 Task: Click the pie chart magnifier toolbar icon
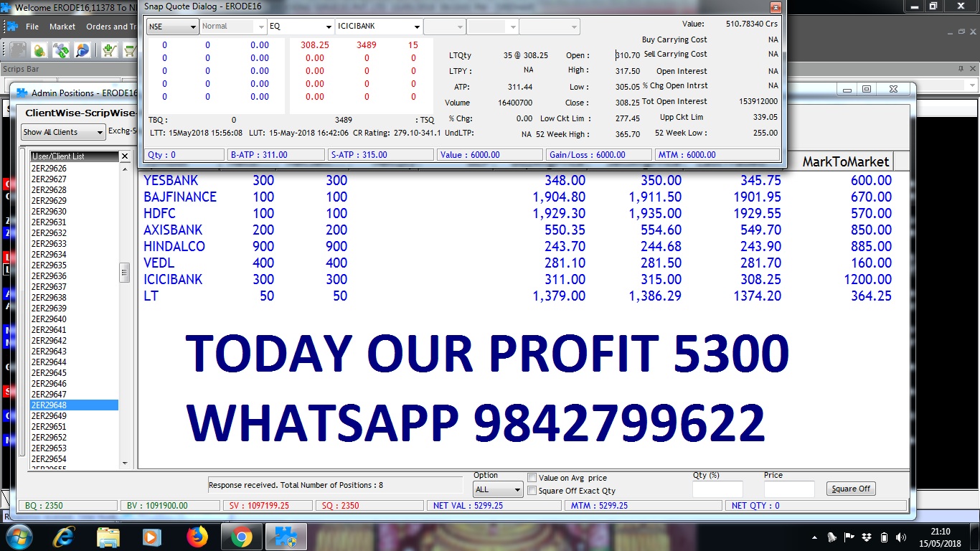coord(83,50)
